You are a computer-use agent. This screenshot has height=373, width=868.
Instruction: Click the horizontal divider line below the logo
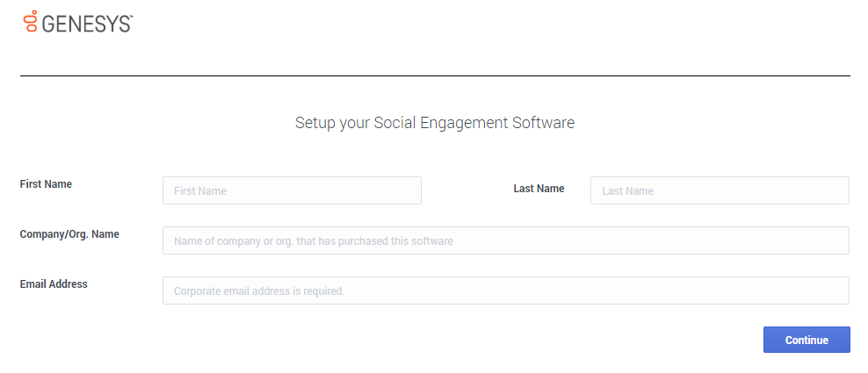(434, 76)
